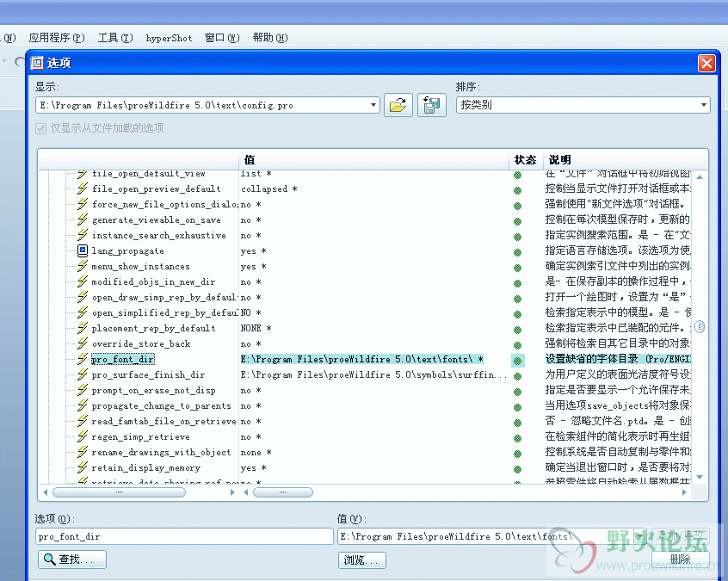The height and width of the screenshot is (581, 728).
Task: Click the 浏览... browse button
Action: (x=361, y=560)
